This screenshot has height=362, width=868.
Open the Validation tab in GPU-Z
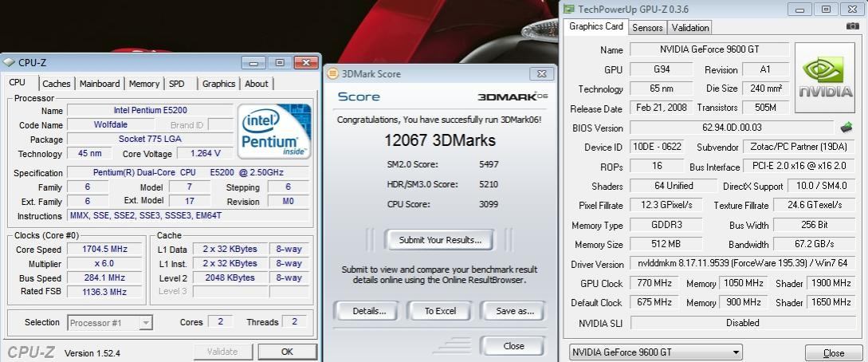[689, 28]
